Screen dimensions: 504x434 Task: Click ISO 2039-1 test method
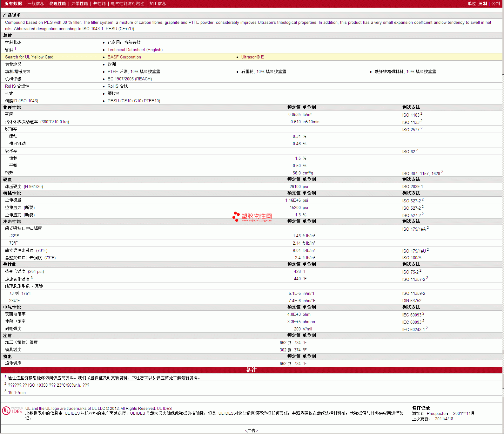pos(413,187)
